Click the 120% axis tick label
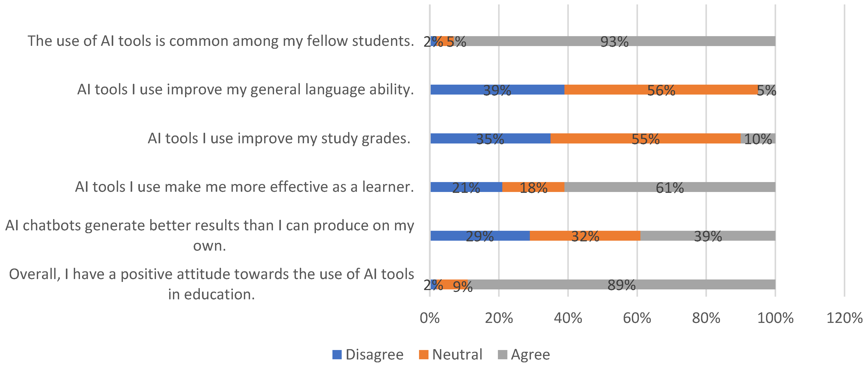The image size is (868, 365). pyautogui.click(x=844, y=318)
